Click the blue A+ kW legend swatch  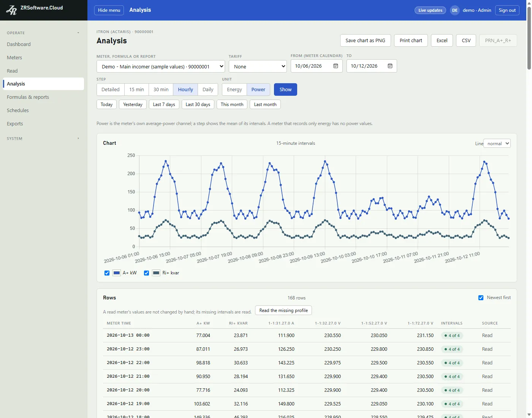(117, 273)
